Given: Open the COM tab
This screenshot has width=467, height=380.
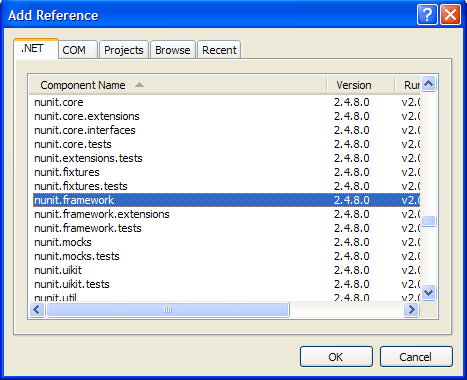Looking at the screenshot, I should click(x=78, y=50).
